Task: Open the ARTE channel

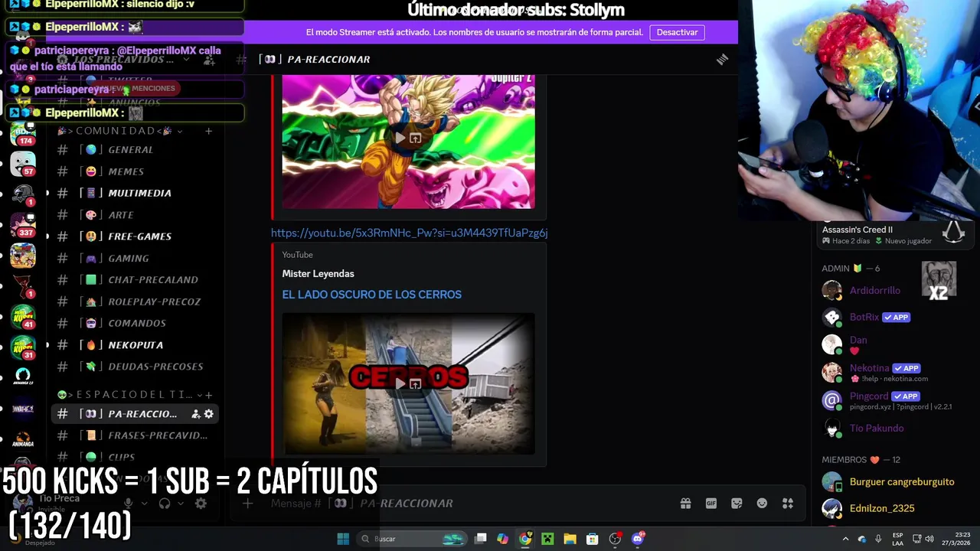Action: [136, 215]
